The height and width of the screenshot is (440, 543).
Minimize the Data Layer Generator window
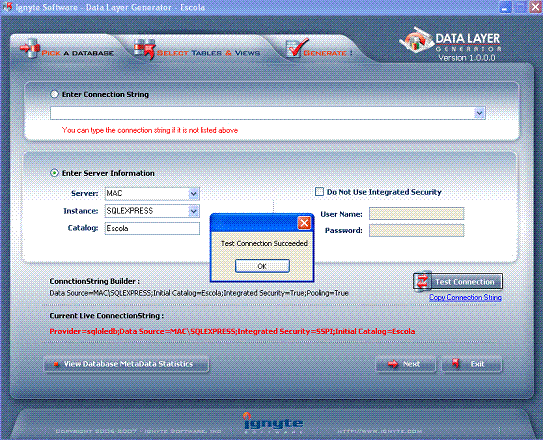click(505, 7)
